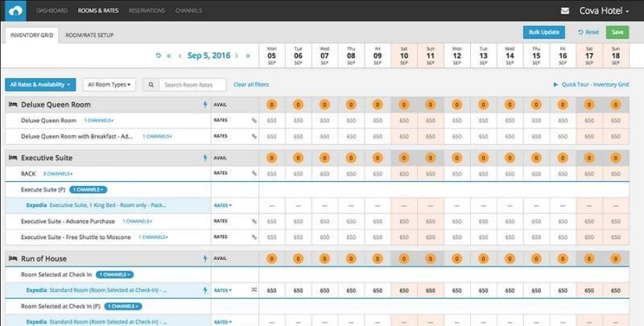Open the All Room Types dropdown

coord(109,85)
